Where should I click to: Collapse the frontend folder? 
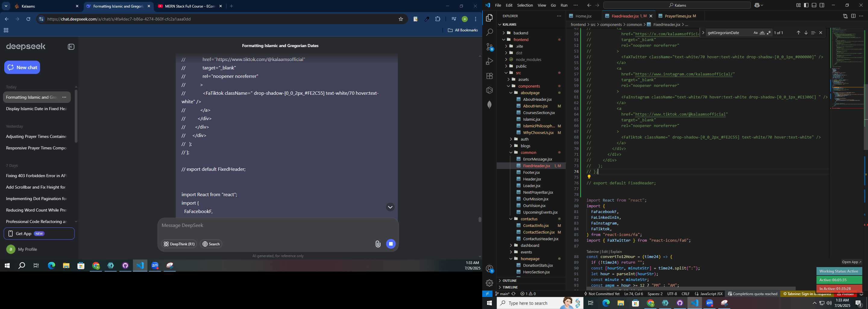tap(520, 40)
